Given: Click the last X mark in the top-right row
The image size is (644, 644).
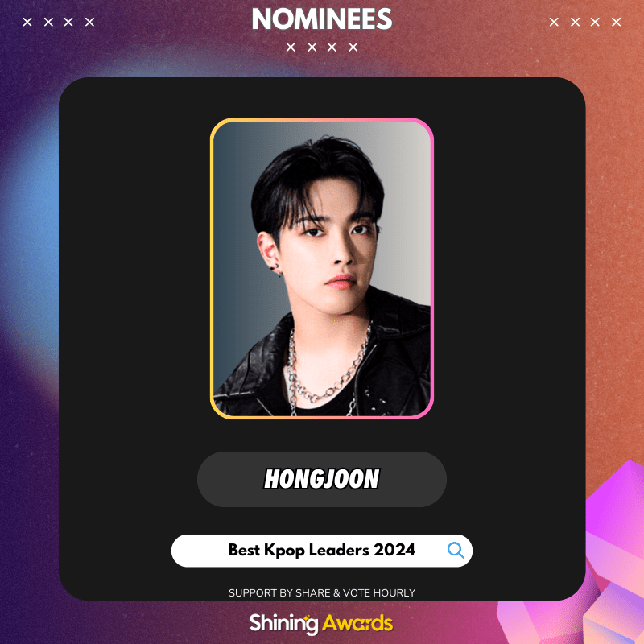Looking at the screenshot, I should (x=616, y=22).
